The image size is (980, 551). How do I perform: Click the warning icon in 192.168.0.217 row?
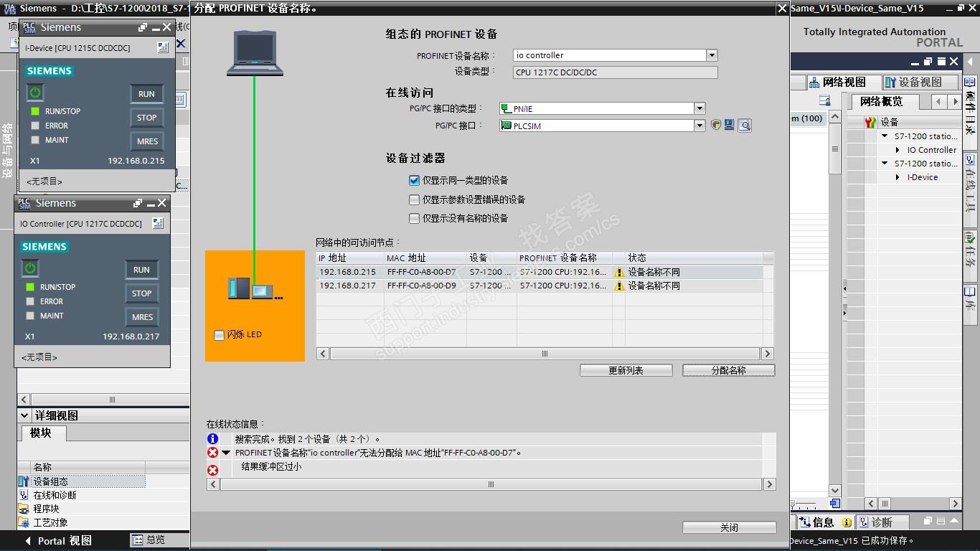pyautogui.click(x=619, y=286)
